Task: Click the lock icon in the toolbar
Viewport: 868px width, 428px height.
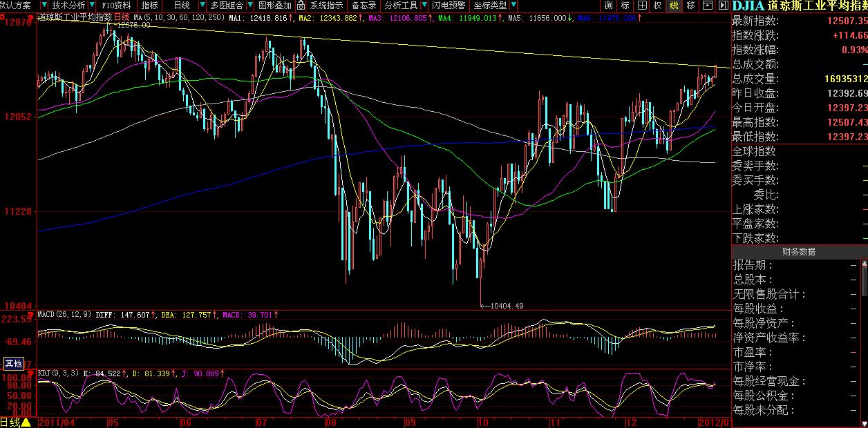Action: [x=301, y=6]
